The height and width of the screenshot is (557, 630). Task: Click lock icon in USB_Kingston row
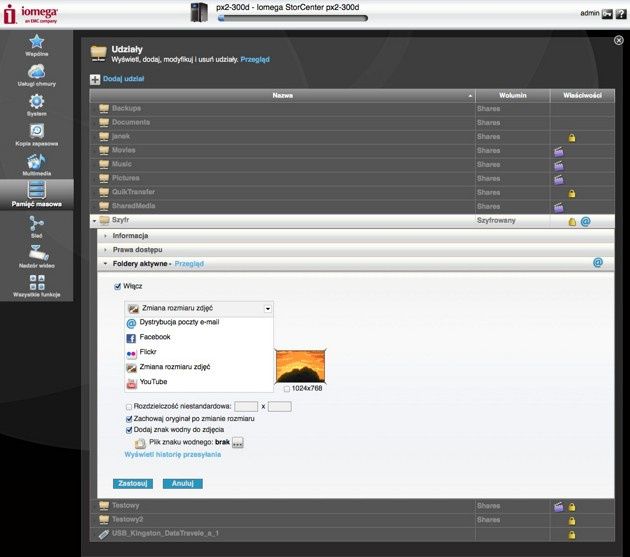coord(572,535)
